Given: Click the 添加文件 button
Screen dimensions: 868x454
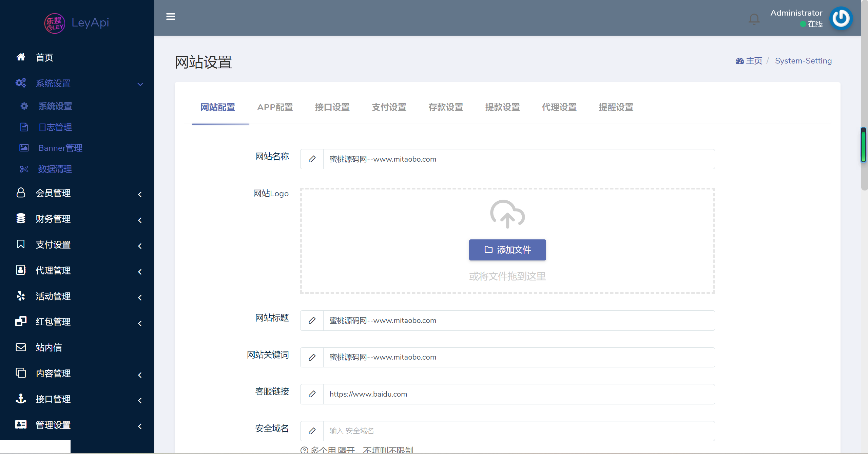Looking at the screenshot, I should coord(507,250).
